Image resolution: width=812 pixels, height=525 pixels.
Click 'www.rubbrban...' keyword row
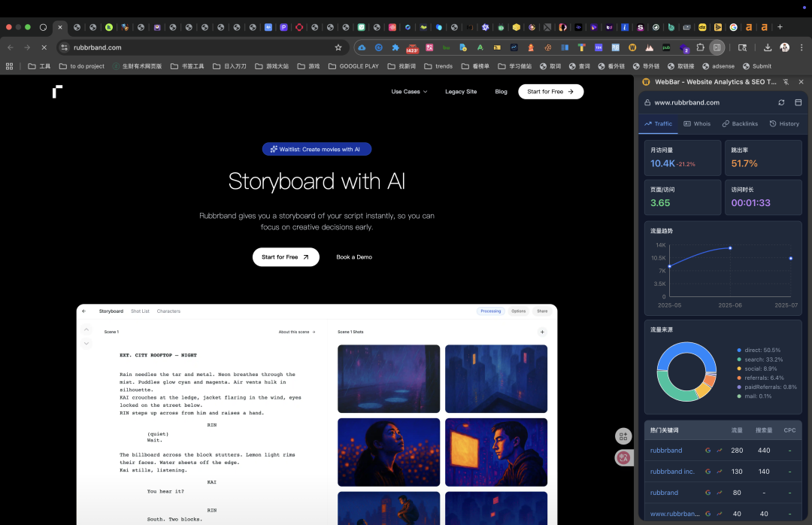coord(723,514)
